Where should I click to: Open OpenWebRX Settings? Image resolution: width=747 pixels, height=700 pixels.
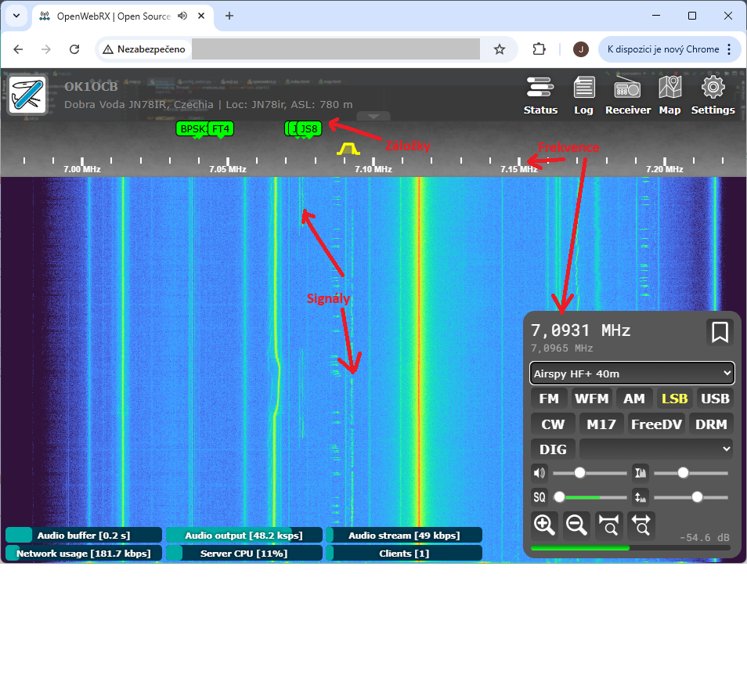coord(713,96)
